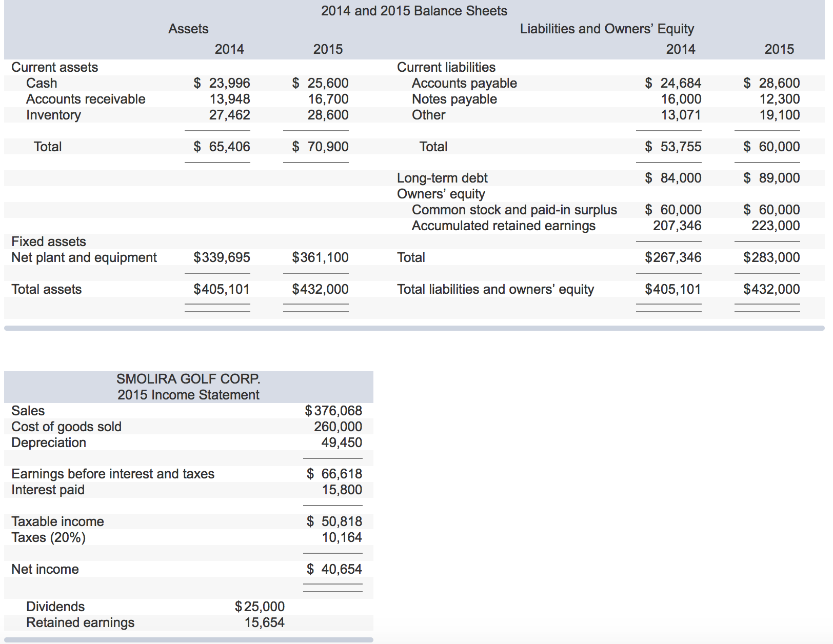
Task: Select owners' equity total $283,000
Action: [772, 257]
